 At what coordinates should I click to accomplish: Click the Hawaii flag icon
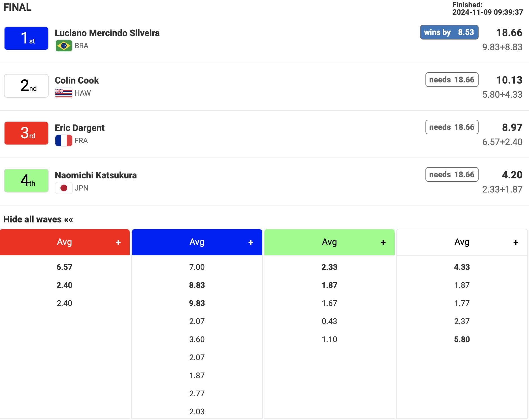tap(64, 93)
